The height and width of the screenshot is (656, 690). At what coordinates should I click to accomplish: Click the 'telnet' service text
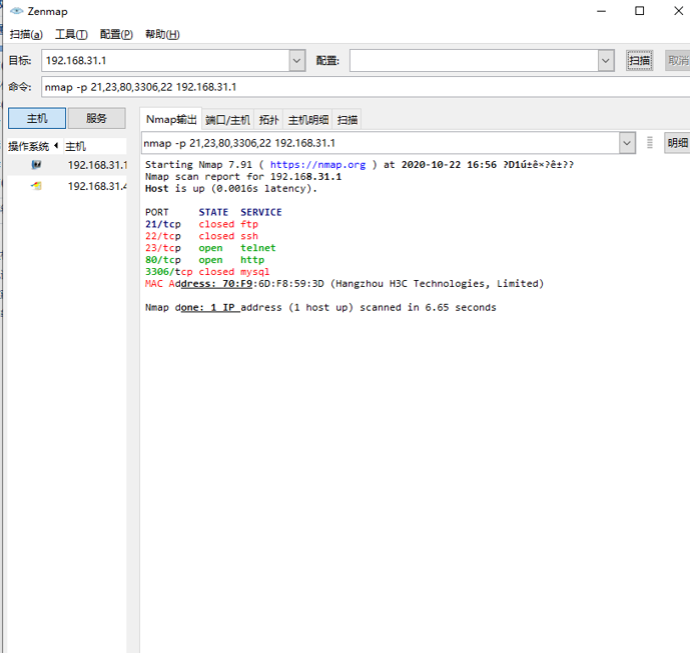tap(258, 248)
